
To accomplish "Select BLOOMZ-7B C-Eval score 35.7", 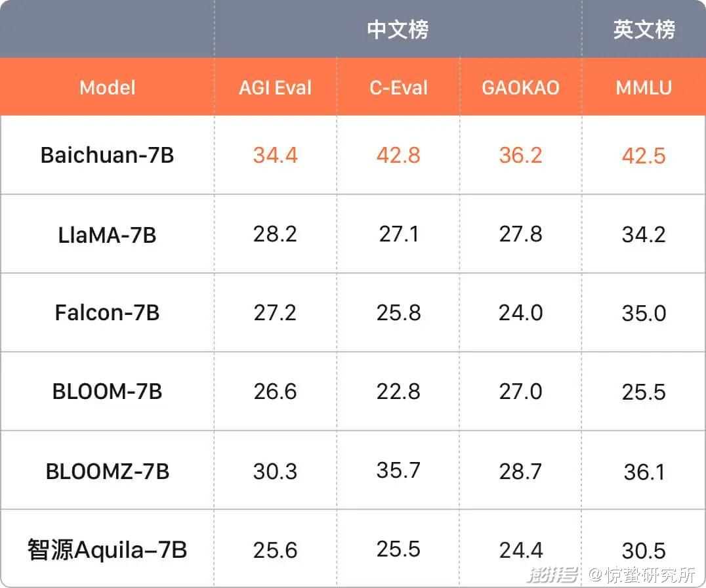I will tap(398, 470).
